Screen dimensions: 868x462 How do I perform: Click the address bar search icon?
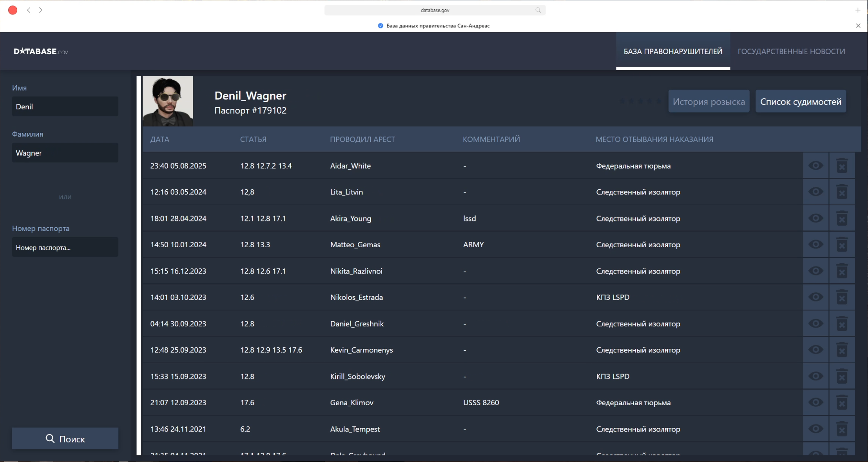[x=538, y=10]
